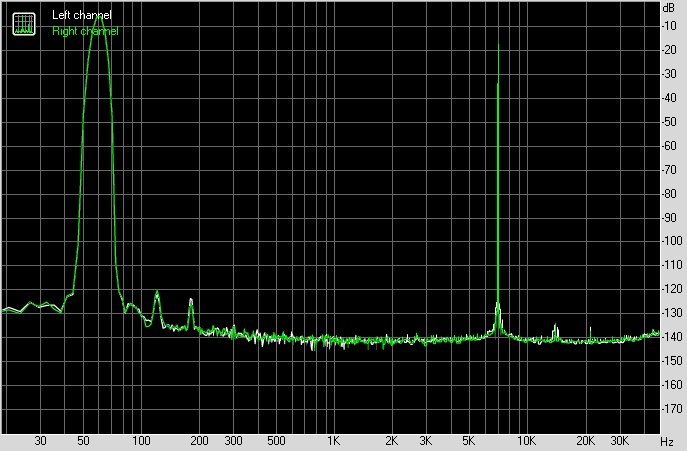Click the Hz unit label on the frequency axis
The image size is (687, 451).
point(666,441)
